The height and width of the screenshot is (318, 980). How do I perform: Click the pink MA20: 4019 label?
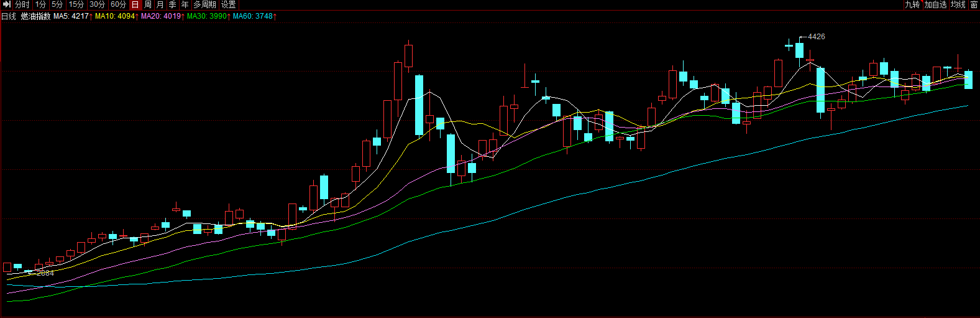163,16
